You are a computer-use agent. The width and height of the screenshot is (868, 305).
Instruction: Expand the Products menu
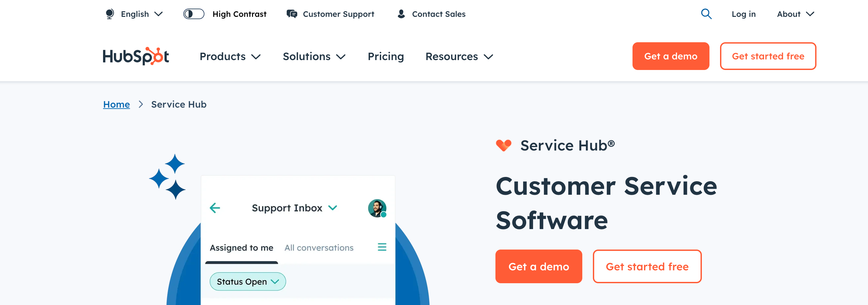click(230, 56)
